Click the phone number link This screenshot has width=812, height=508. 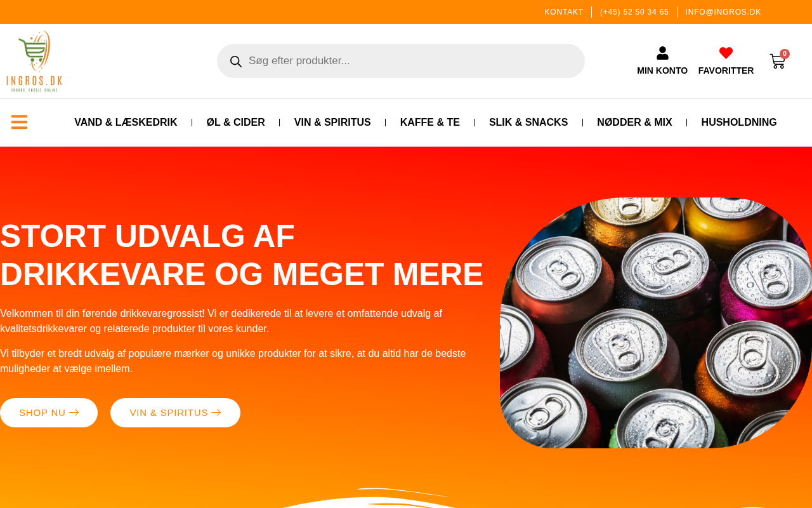point(634,12)
